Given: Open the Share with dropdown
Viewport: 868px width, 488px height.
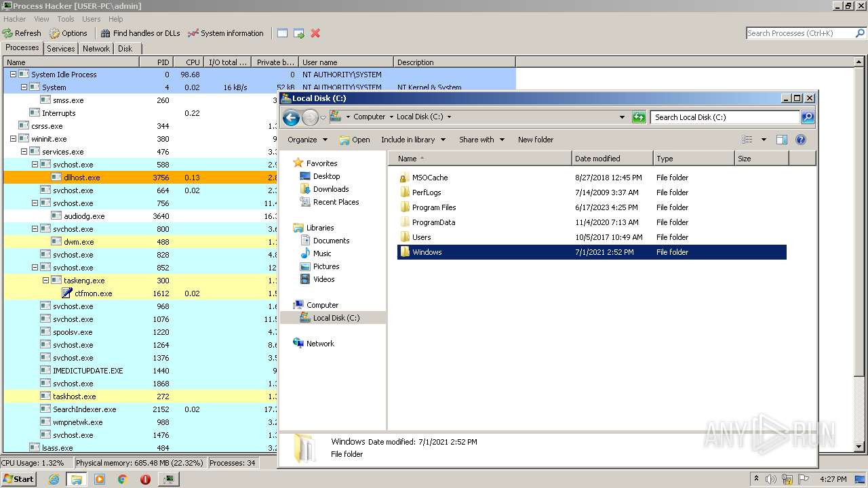Looking at the screenshot, I should tap(481, 140).
